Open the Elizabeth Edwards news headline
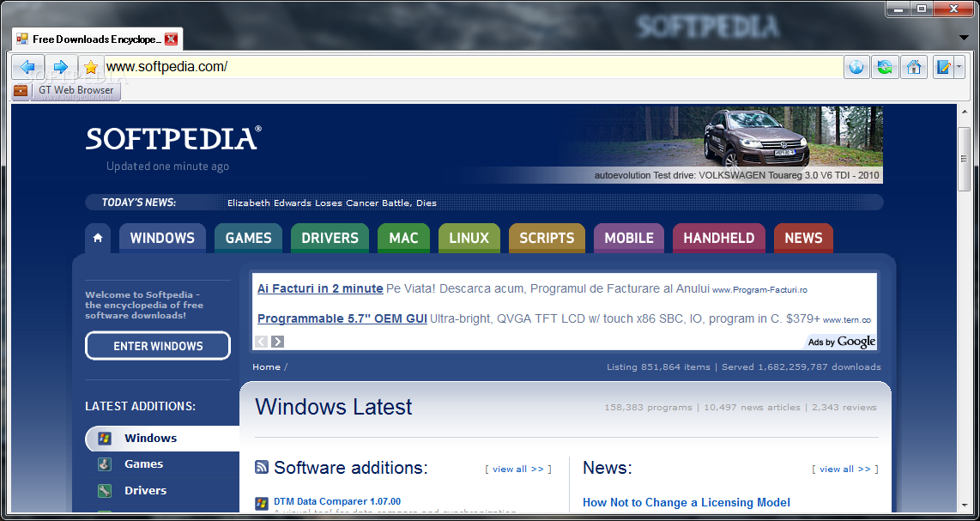This screenshot has height=521, width=980. pos(332,203)
